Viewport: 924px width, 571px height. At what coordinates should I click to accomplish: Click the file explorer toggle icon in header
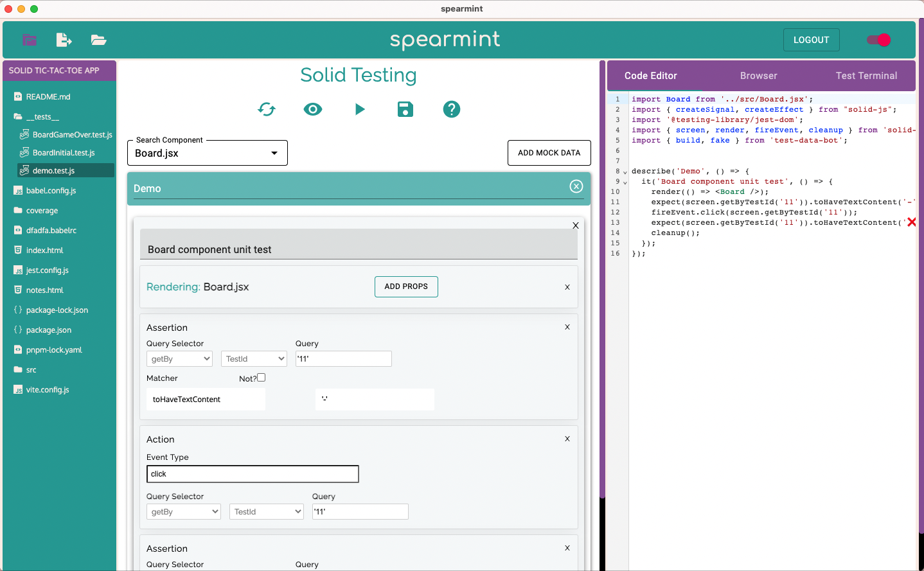(30, 40)
